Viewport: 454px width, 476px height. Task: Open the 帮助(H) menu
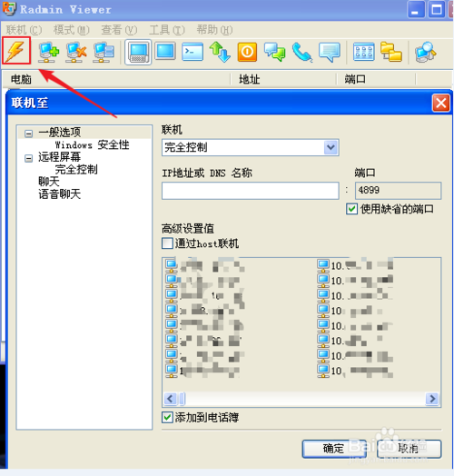(214, 30)
